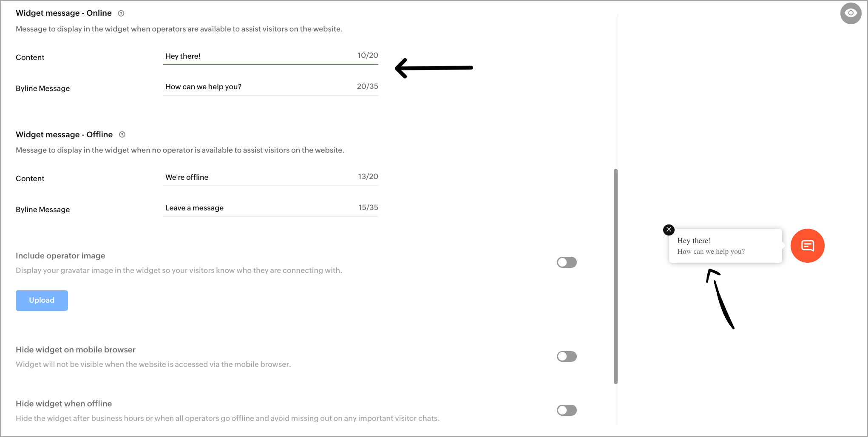
Task: Edit the online Content field 'Hey there!'
Action: point(270,56)
